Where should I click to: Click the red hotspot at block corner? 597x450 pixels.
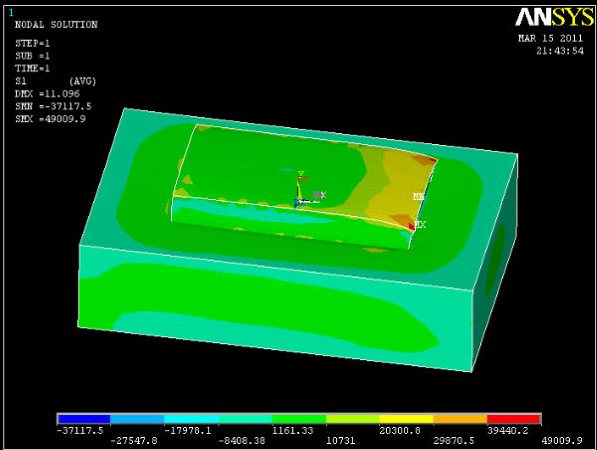pyautogui.click(x=411, y=227)
